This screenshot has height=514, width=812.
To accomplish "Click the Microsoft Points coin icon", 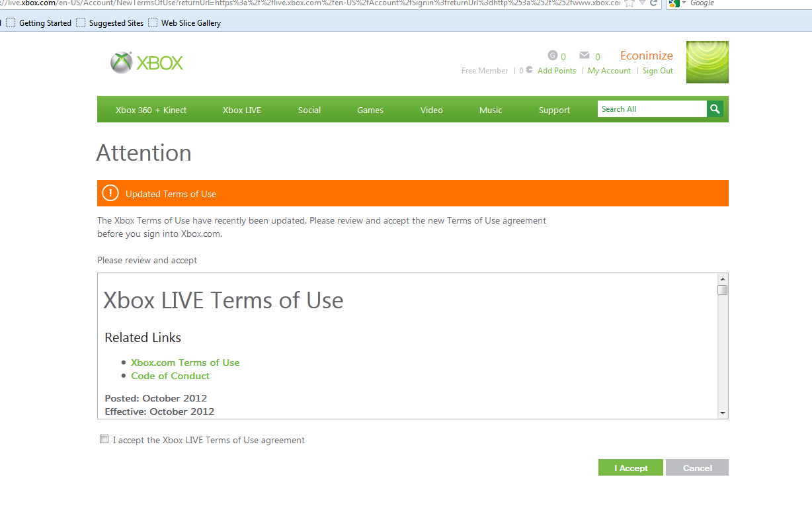I will click(529, 69).
